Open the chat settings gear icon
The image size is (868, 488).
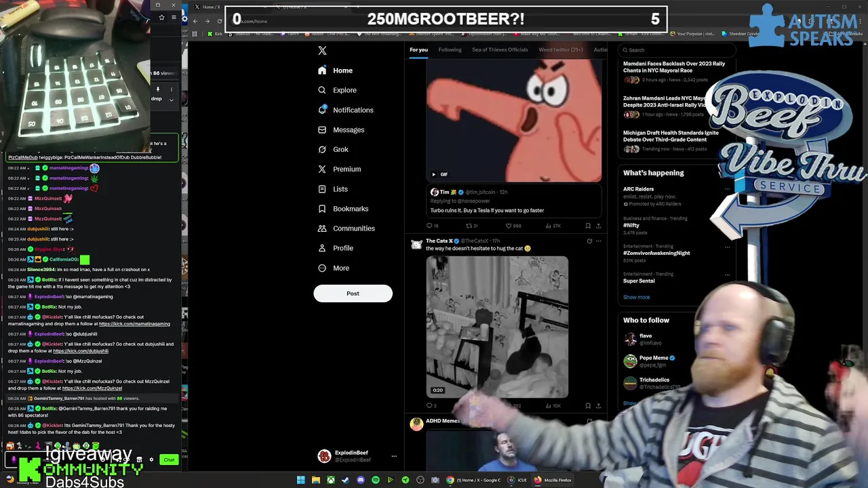151,460
